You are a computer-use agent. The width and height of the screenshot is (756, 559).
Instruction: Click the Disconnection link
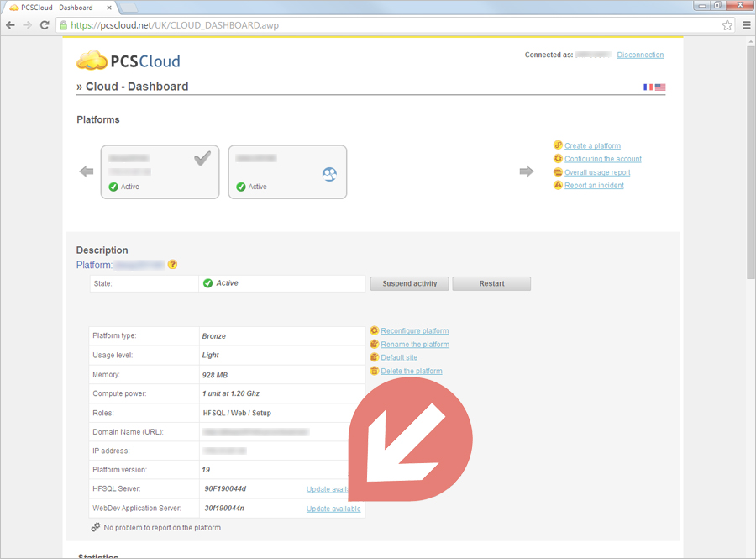pos(640,55)
